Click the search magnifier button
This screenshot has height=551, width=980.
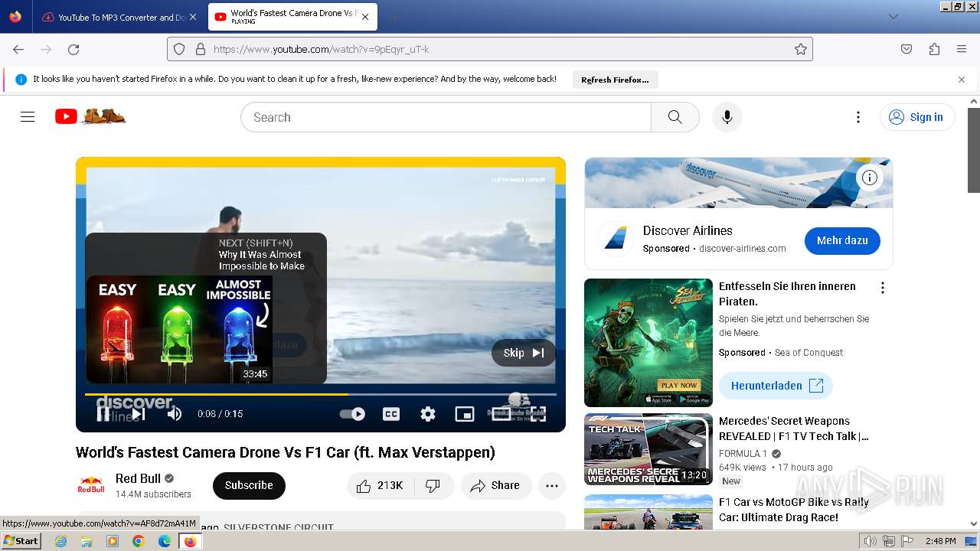click(x=675, y=117)
